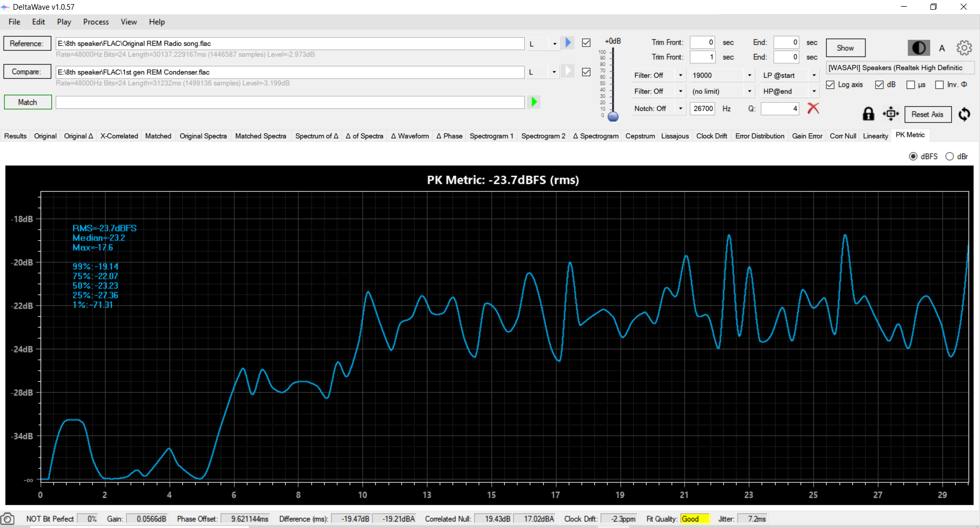Open the Notch: Off dropdown
This screenshot has width=980, height=528.
click(x=659, y=108)
